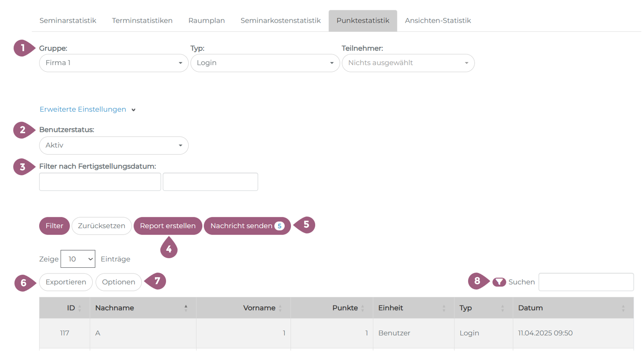Open the Raumplan tab
The image size is (644, 358).
point(206,21)
